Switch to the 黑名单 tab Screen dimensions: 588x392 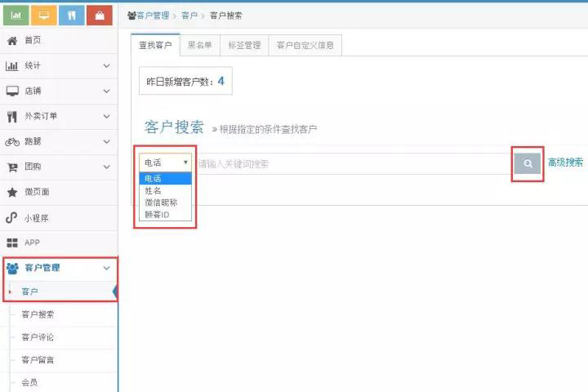[x=200, y=46]
